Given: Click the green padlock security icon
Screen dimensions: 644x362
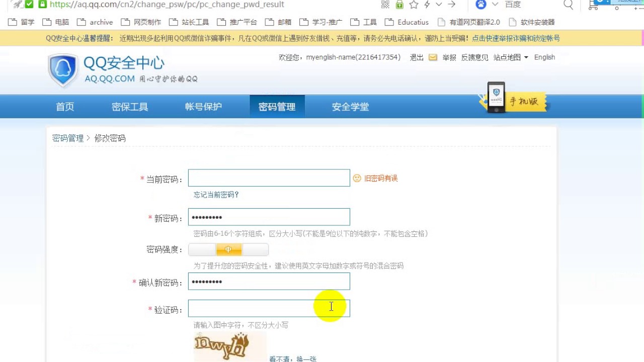Looking at the screenshot, I should click(399, 5).
